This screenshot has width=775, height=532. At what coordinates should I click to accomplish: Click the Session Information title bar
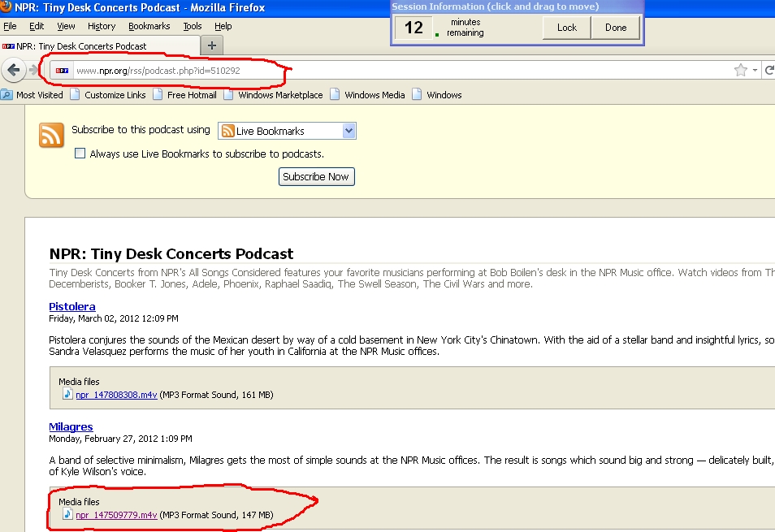point(517,6)
